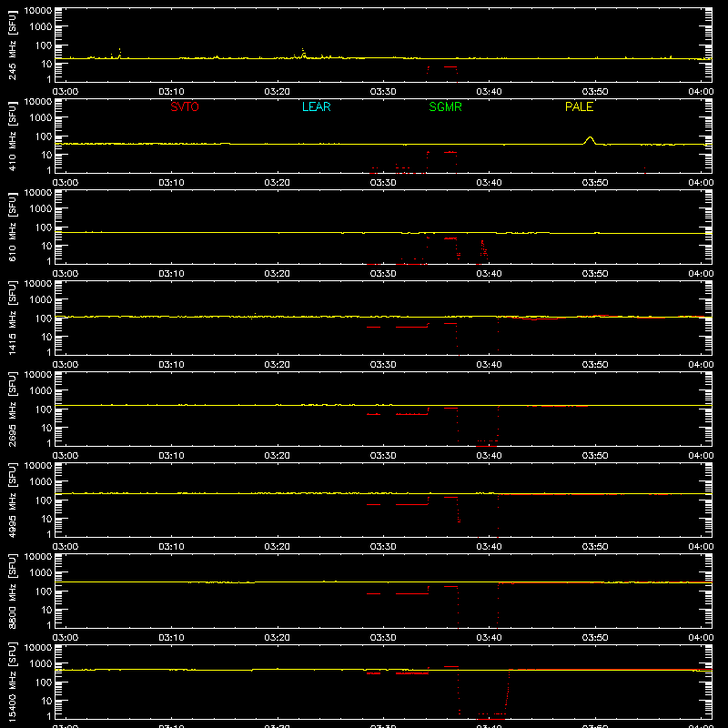Click the 1415 MHz [SFU] axis title
Image resolution: width=728 pixels, height=728 pixels.
click(12, 318)
